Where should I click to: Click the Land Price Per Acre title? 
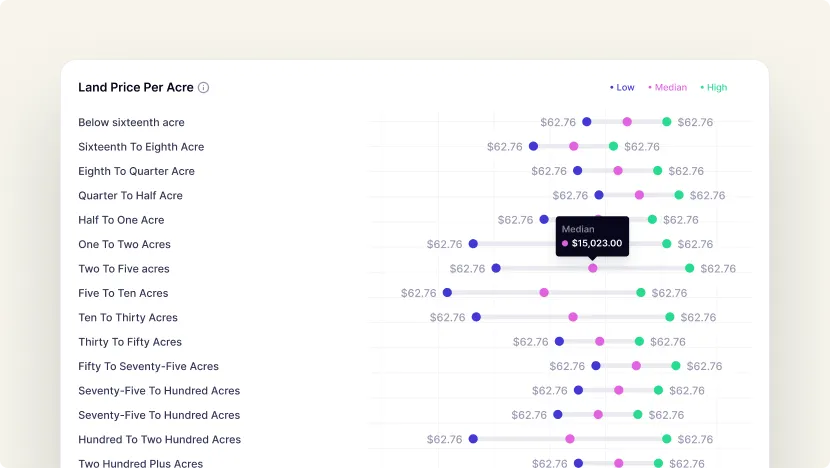(x=136, y=88)
